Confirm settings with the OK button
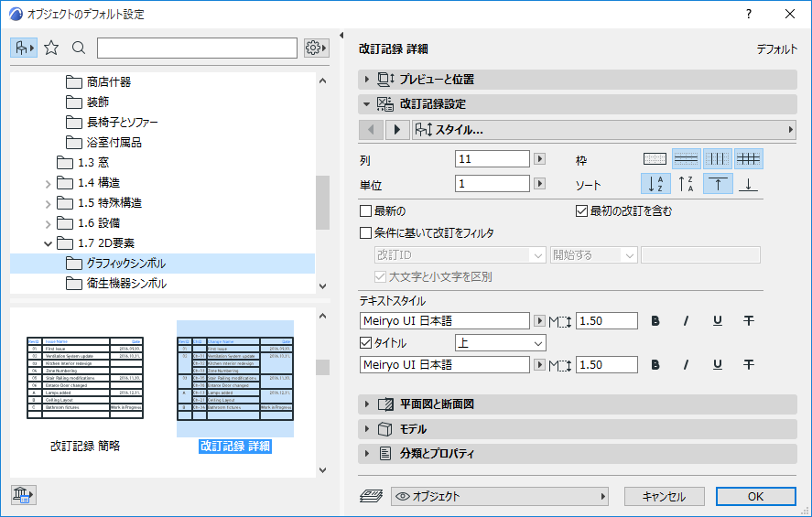Image resolution: width=812 pixels, height=517 pixels. click(x=755, y=496)
